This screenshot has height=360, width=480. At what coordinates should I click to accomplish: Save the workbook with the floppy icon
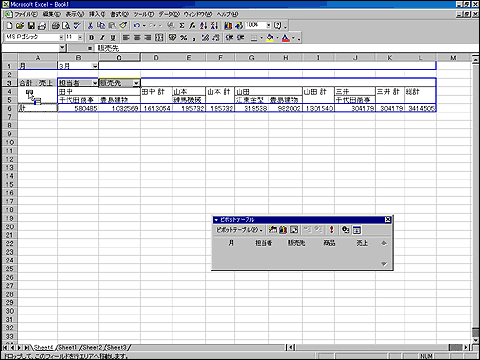tap(31, 26)
